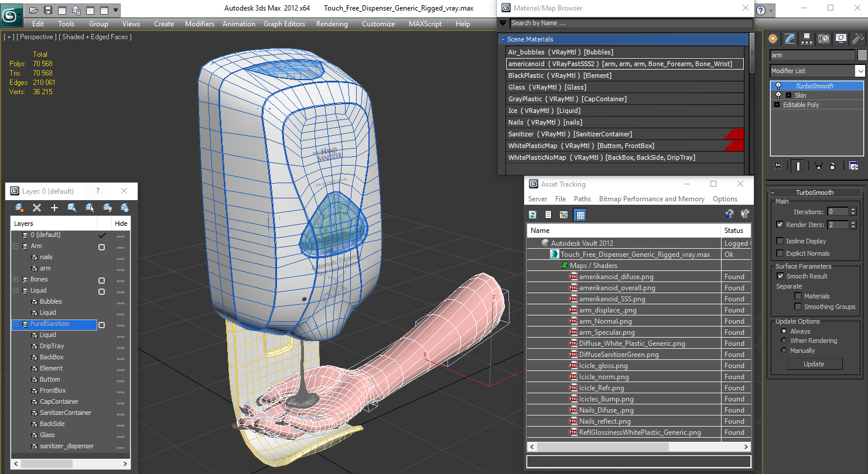Click the Table View icon in Asset Tracking
The height and width of the screenshot is (474, 868).
pyautogui.click(x=580, y=215)
